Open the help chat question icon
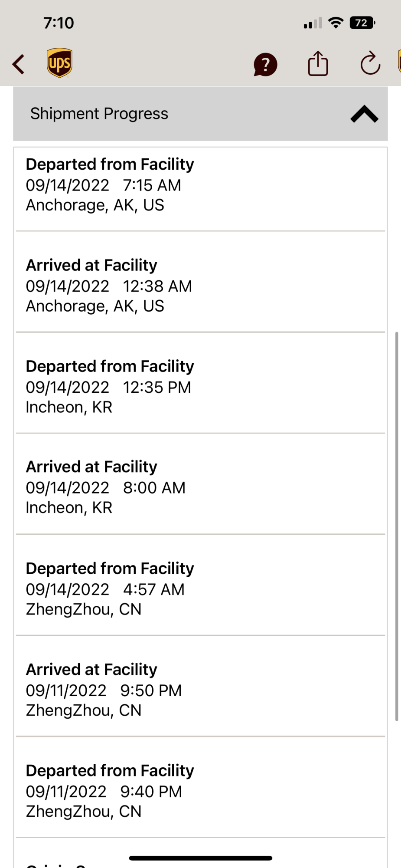 [265, 65]
